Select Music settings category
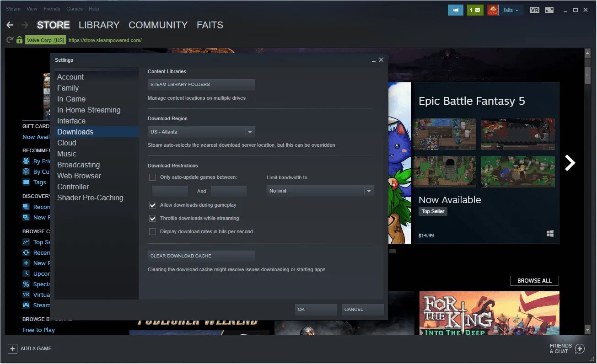 [x=97, y=154]
